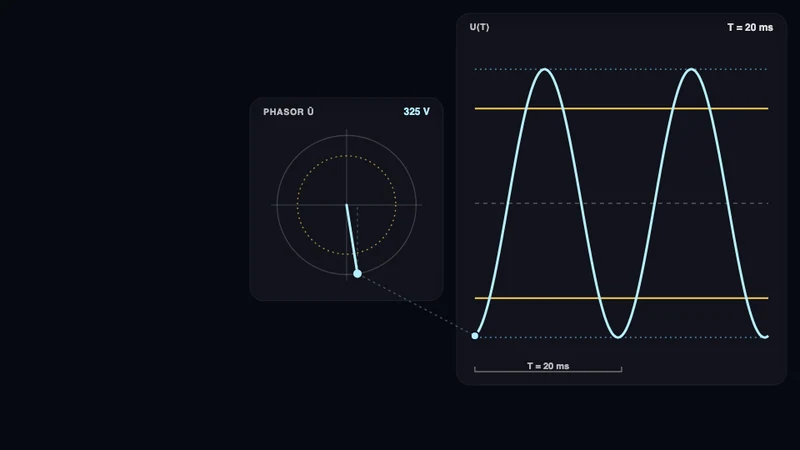This screenshot has height=450, width=800.
Task: Click T = 20 ms header readout
Action: pyautogui.click(x=750, y=28)
